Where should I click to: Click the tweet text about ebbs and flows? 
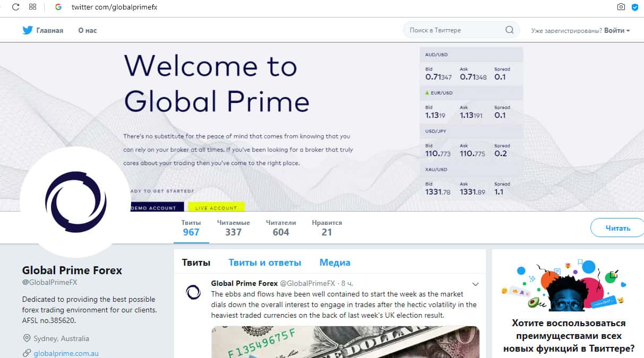pyautogui.click(x=344, y=304)
